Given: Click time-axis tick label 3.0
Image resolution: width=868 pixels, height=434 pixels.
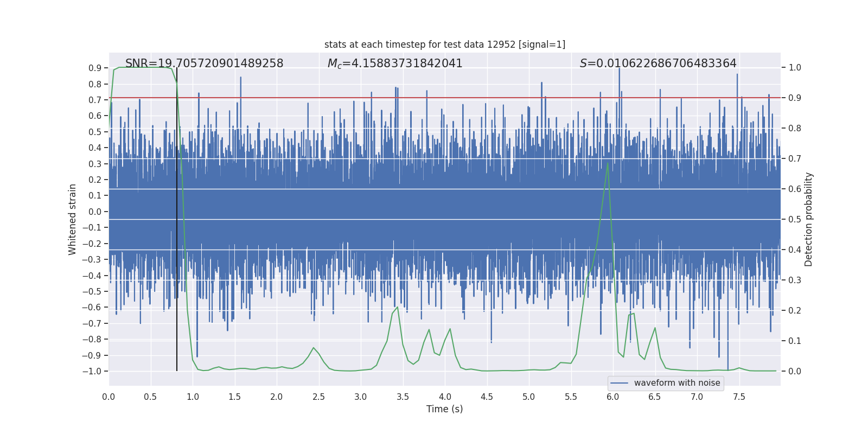Looking at the screenshot, I should (361, 397).
